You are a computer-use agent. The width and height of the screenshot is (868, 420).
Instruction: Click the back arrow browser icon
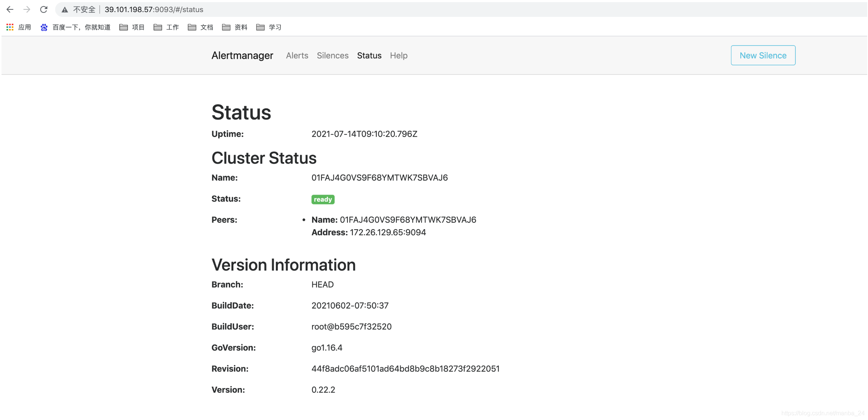pyautogui.click(x=12, y=9)
